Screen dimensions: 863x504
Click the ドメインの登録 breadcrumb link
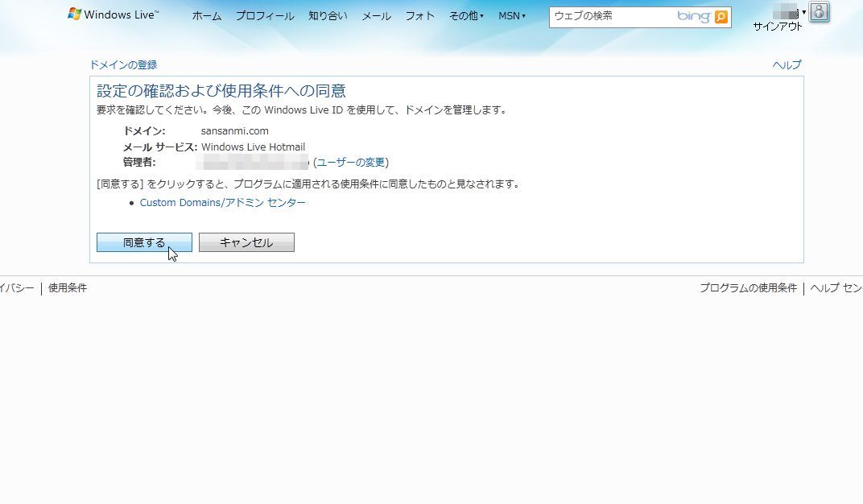click(x=123, y=65)
